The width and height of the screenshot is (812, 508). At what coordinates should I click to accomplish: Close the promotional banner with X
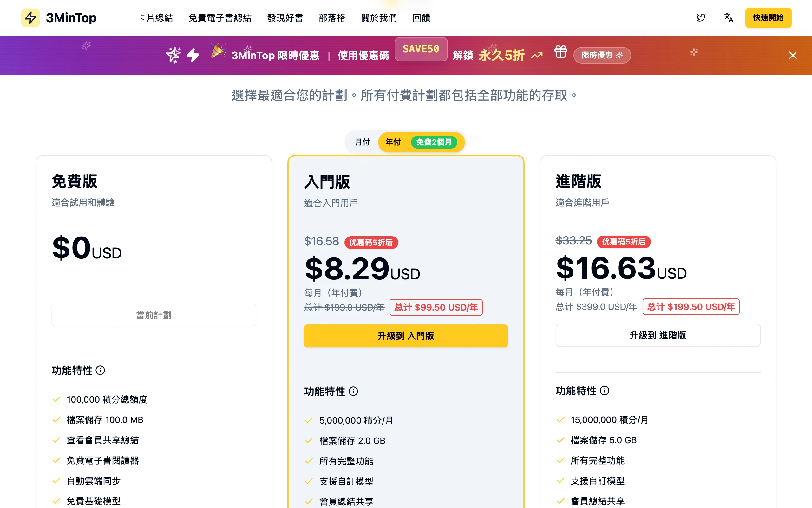[x=793, y=55]
